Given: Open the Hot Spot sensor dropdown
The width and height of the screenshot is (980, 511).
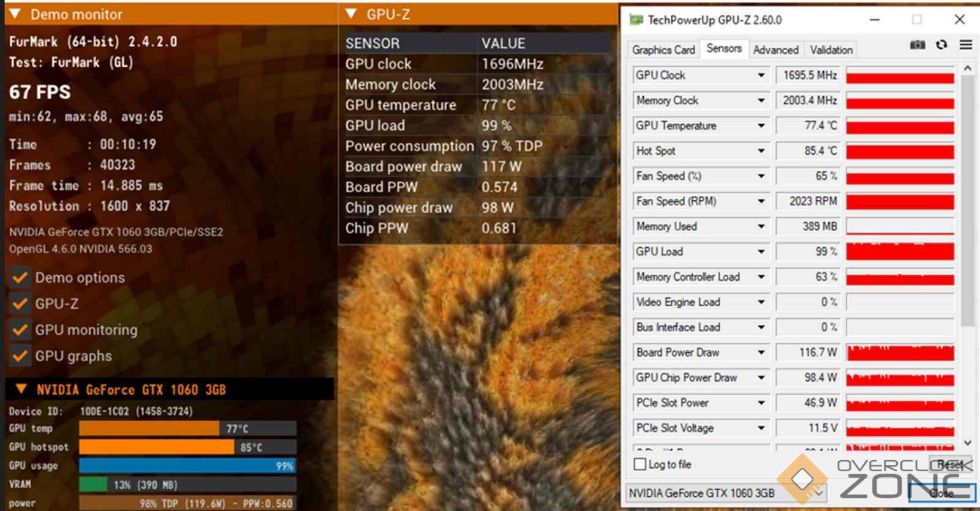Looking at the screenshot, I should point(761,151).
